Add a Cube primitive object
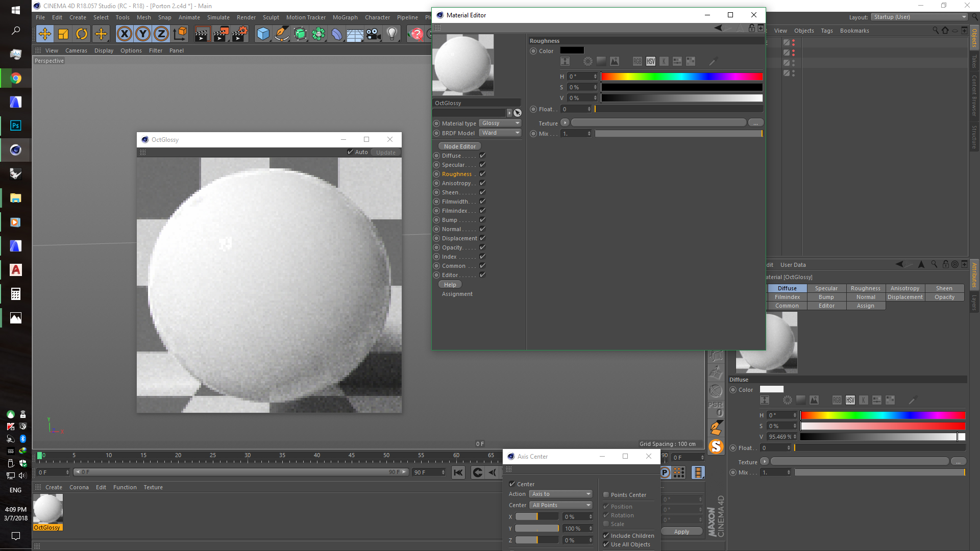This screenshot has height=551, width=980. coord(263,34)
